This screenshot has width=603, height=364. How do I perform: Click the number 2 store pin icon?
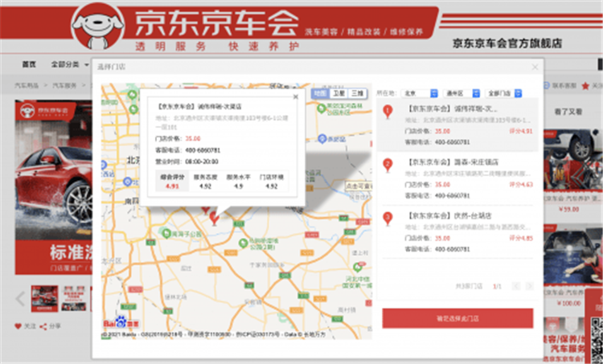coord(388,166)
